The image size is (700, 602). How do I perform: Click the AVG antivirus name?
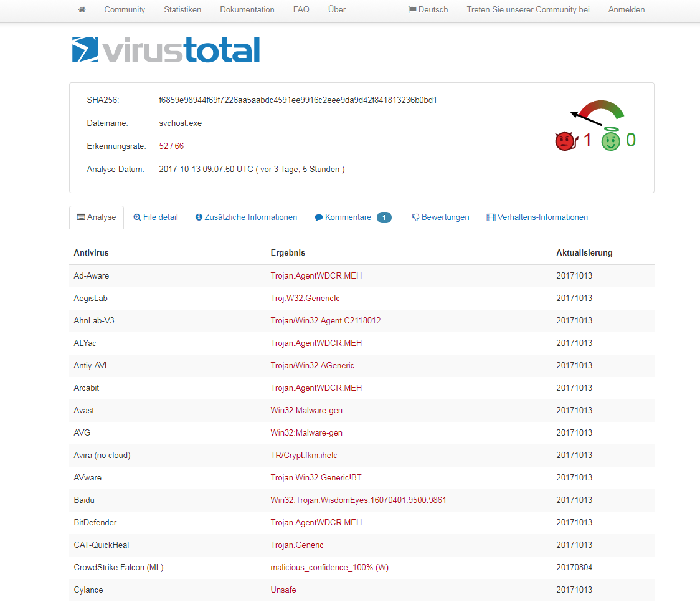tap(82, 432)
